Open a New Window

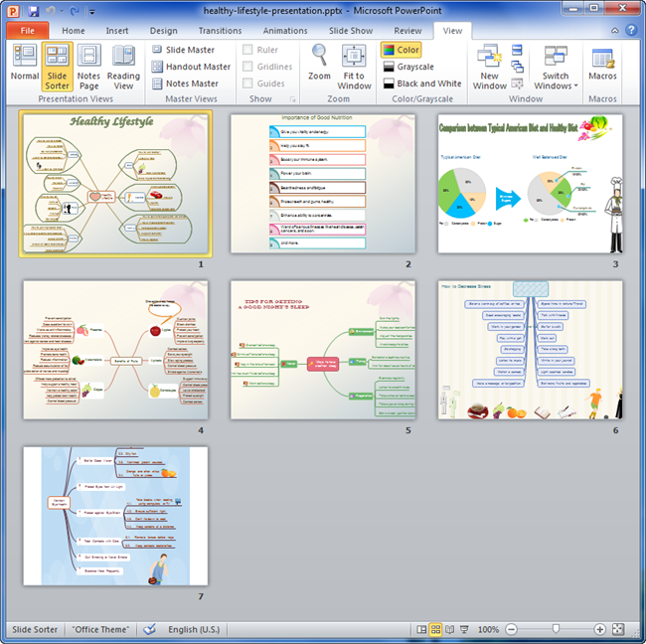click(x=489, y=67)
